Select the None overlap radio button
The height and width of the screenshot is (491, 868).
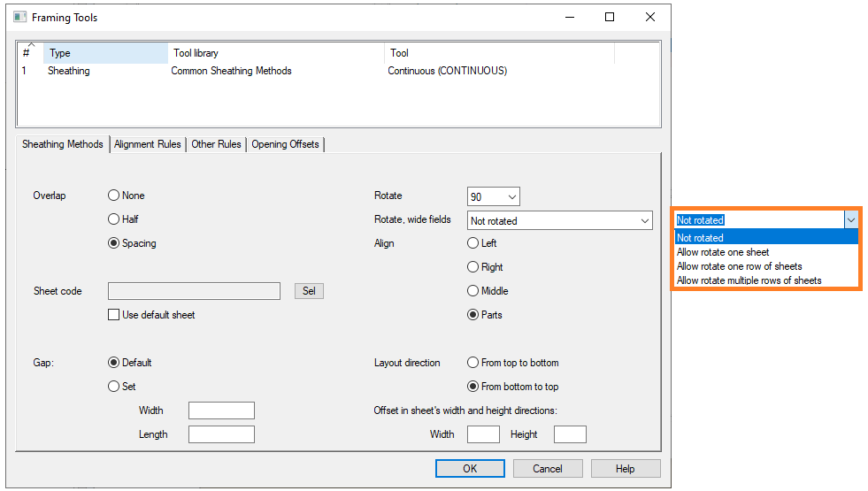click(x=113, y=196)
